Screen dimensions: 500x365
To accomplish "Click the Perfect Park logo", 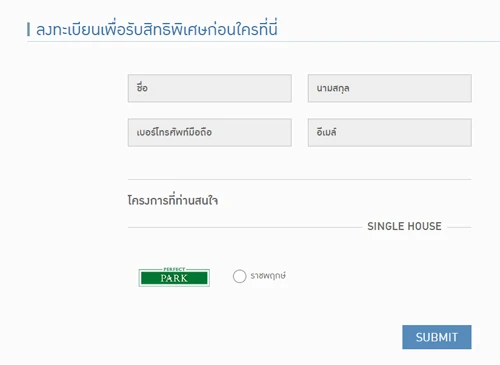I will click(174, 277).
